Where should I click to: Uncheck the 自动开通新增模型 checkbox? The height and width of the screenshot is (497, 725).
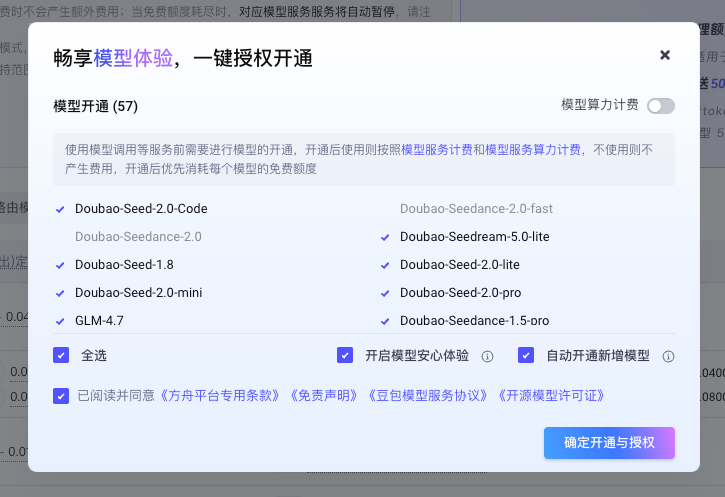(526, 355)
